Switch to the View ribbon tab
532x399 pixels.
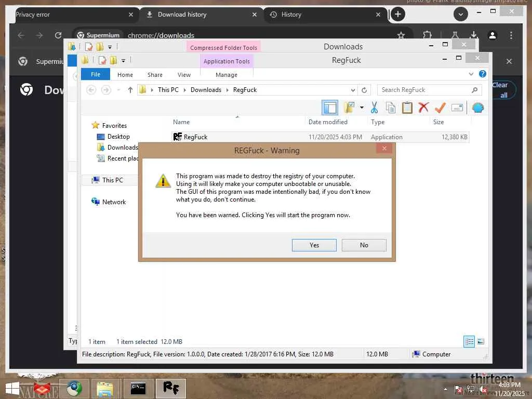pos(184,75)
